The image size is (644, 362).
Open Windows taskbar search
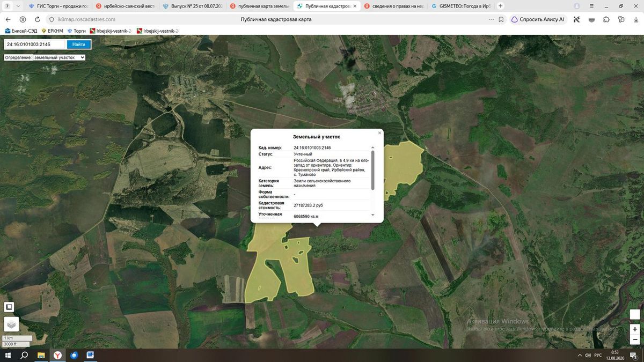[24, 355]
